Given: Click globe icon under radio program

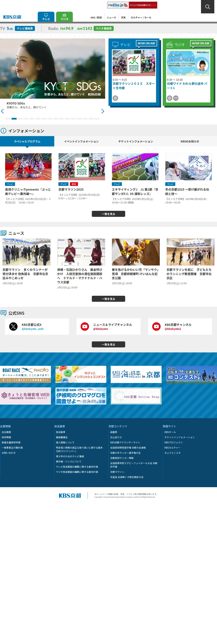Looking at the screenshot, I should click(x=170, y=98).
